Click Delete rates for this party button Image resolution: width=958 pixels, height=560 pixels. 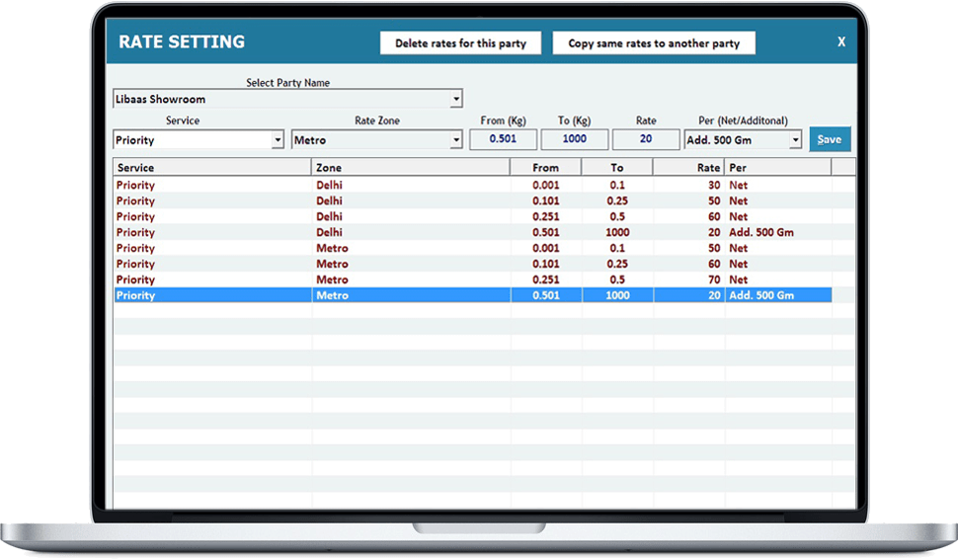[460, 43]
